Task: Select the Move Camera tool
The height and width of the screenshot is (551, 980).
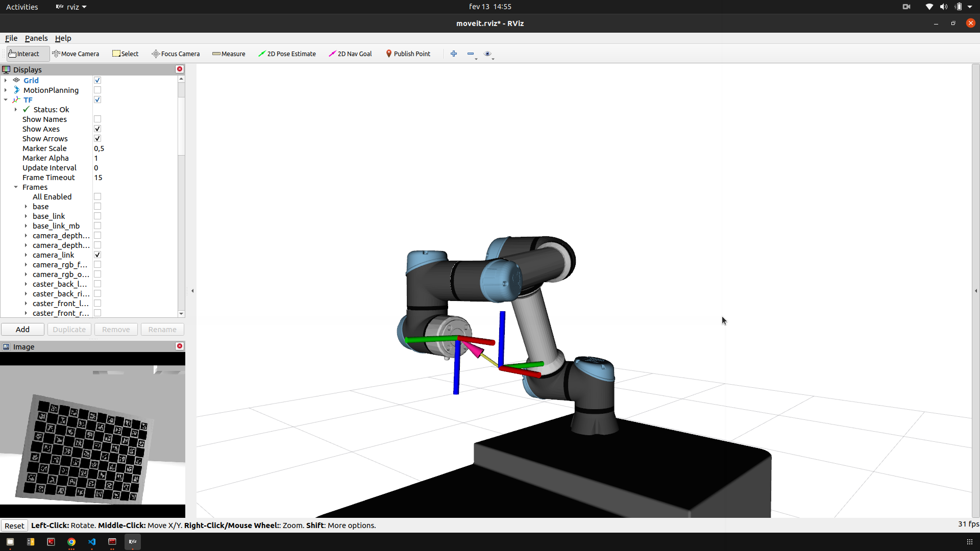Action: (x=76, y=54)
